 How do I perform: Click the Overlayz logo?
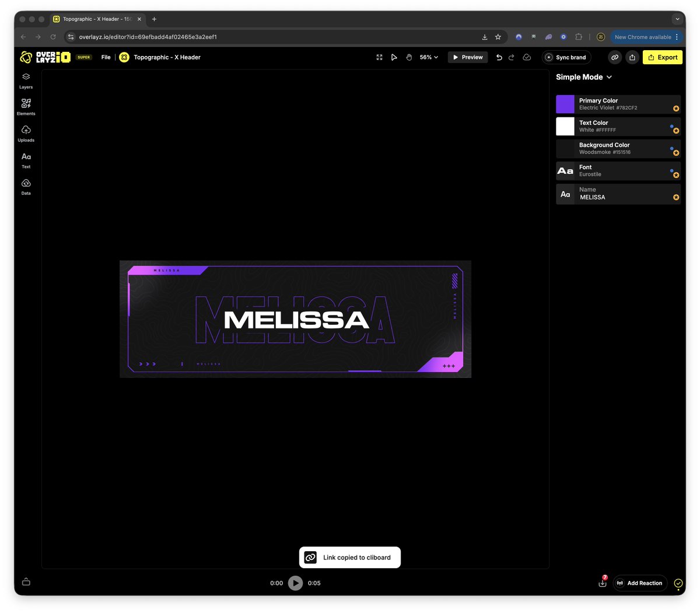45,57
